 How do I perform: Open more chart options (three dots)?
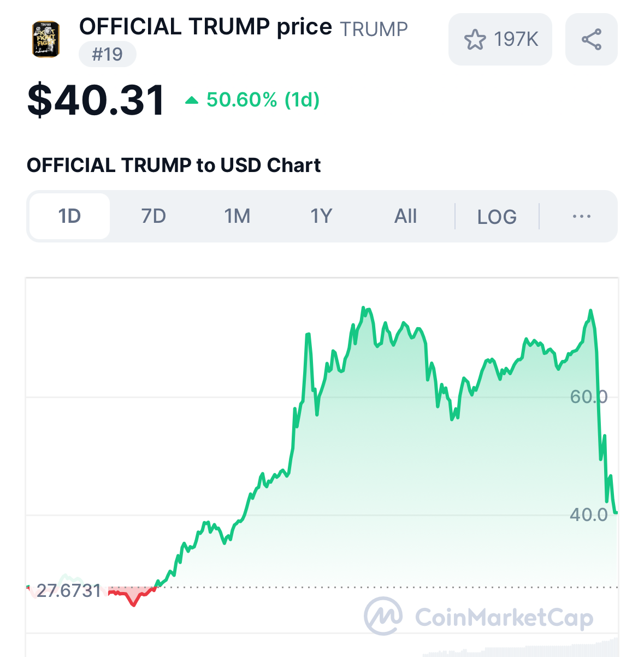point(581,217)
